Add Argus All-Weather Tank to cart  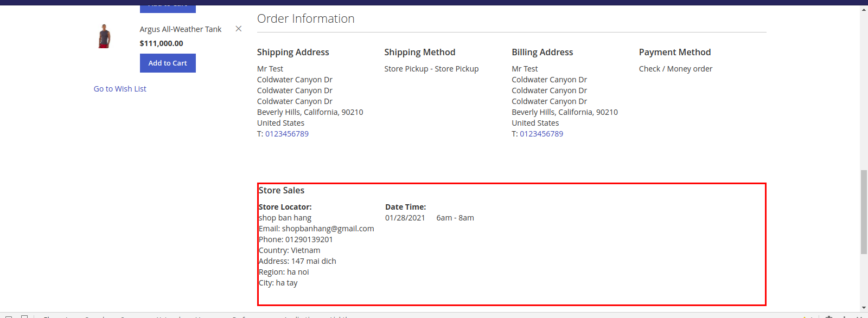point(168,63)
